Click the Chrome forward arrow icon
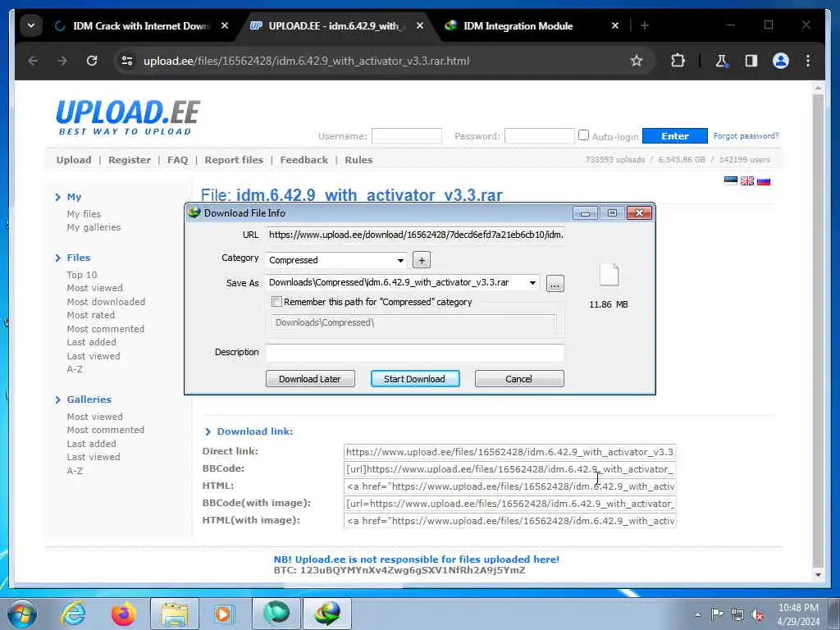 (x=62, y=61)
